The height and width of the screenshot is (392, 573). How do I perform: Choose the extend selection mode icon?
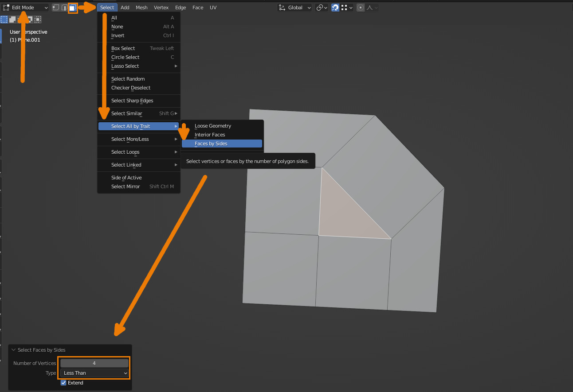pyautogui.click(x=12, y=19)
